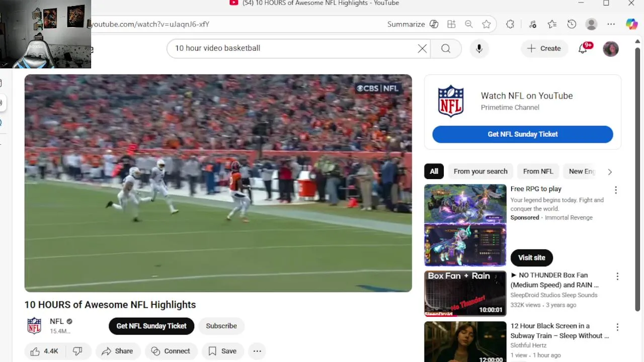Image resolution: width=644 pixels, height=362 pixels.
Task: Open Slothful Hertz channel link
Action: pos(528,345)
